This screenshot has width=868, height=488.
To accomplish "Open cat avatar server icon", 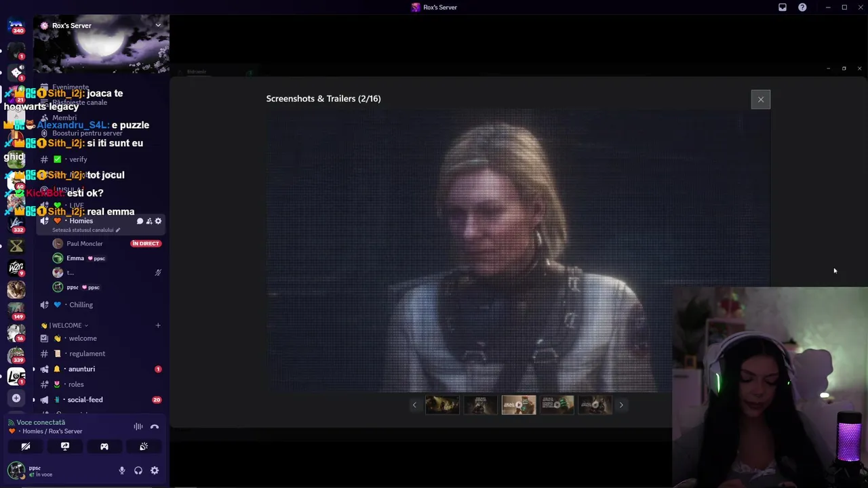I will pyautogui.click(x=16, y=289).
